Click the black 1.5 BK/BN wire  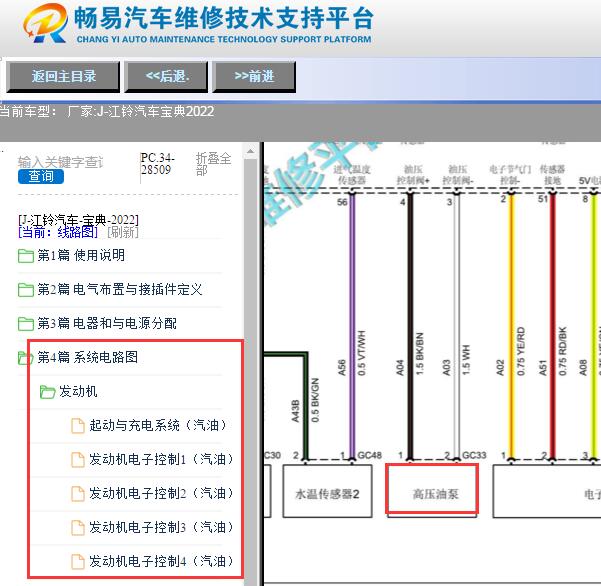click(x=410, y=326)
